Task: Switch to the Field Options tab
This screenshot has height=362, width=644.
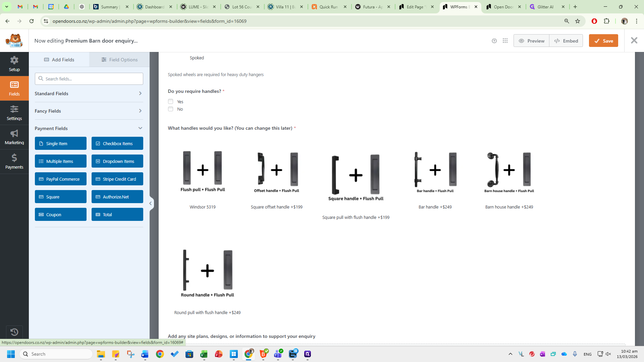Action: tap(119, 60)
